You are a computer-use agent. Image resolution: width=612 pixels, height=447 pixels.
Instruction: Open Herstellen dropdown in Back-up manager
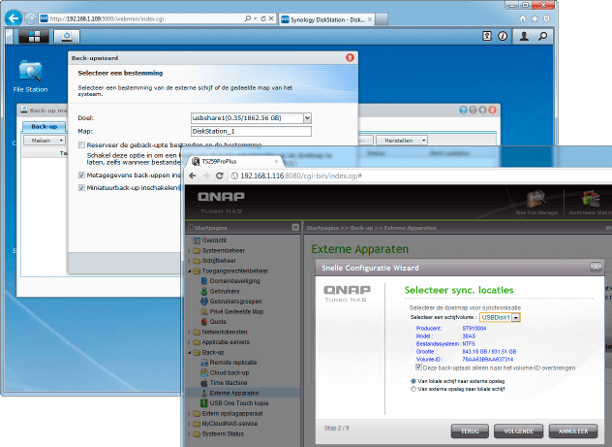(402, 140)
